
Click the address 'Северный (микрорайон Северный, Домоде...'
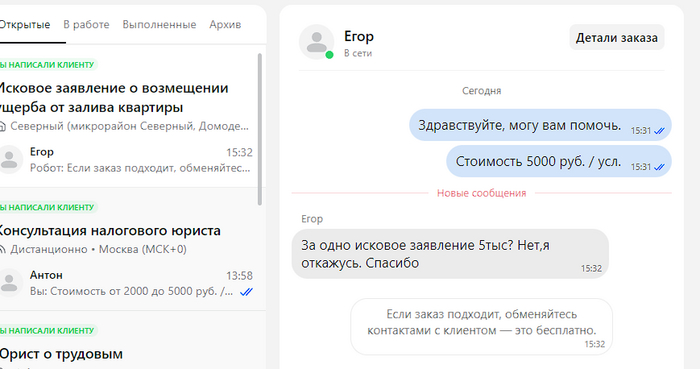(129, 126)
